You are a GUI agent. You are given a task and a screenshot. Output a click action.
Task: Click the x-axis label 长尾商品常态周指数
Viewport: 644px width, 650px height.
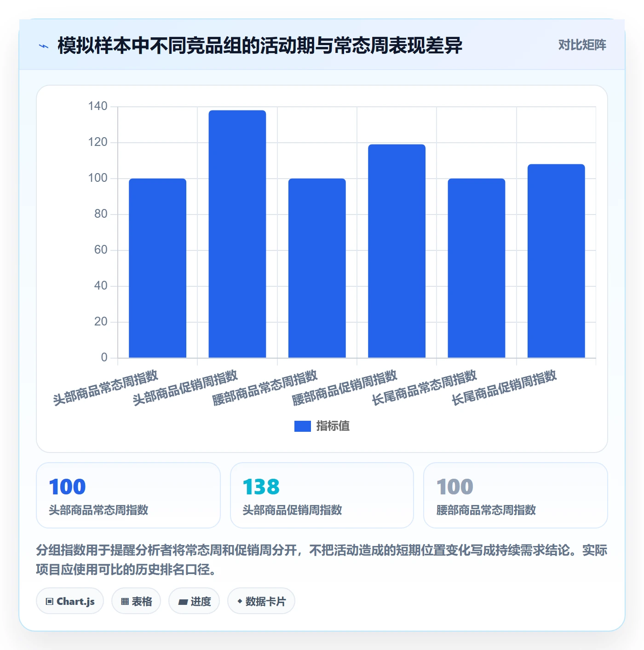coord(424,388)
